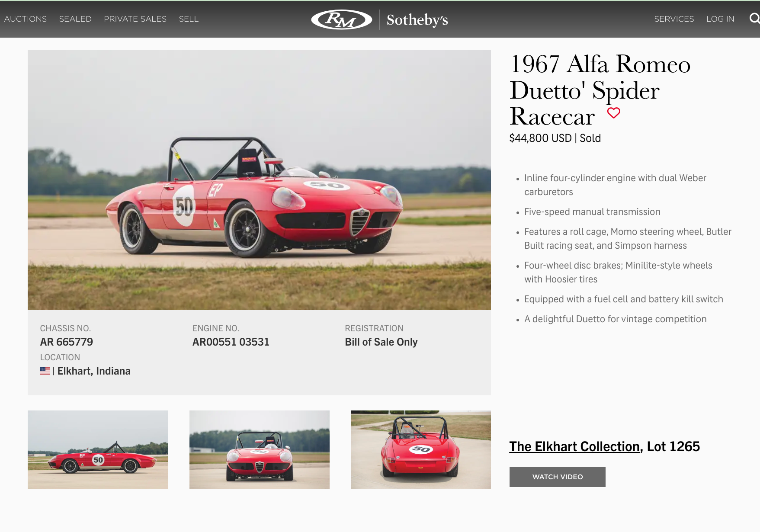Open the Auctions menu
Image resolution: width=760 pixels, height=532 pixels.
26,19
